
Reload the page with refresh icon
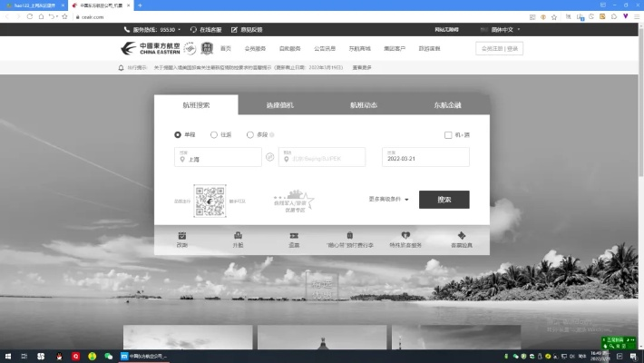(30, 17)
